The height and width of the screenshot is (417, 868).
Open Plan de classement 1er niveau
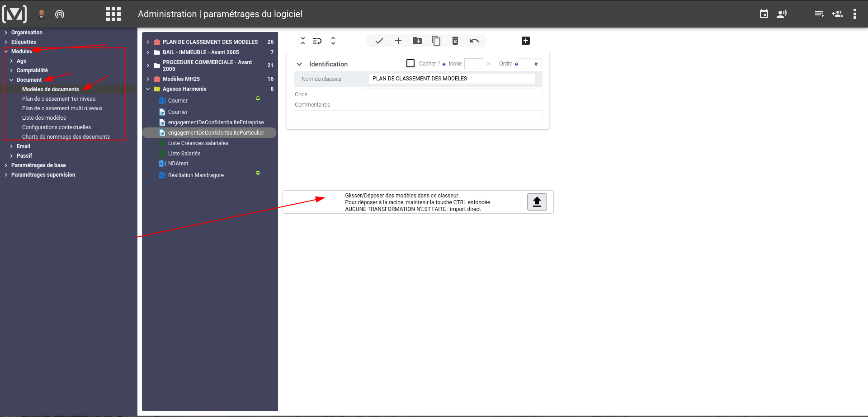click(59, 99)
